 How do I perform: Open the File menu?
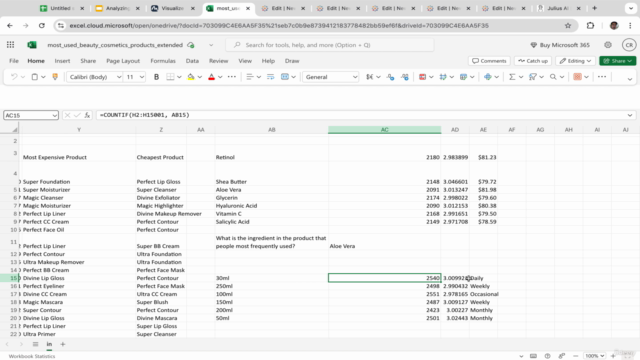(14, 61)
